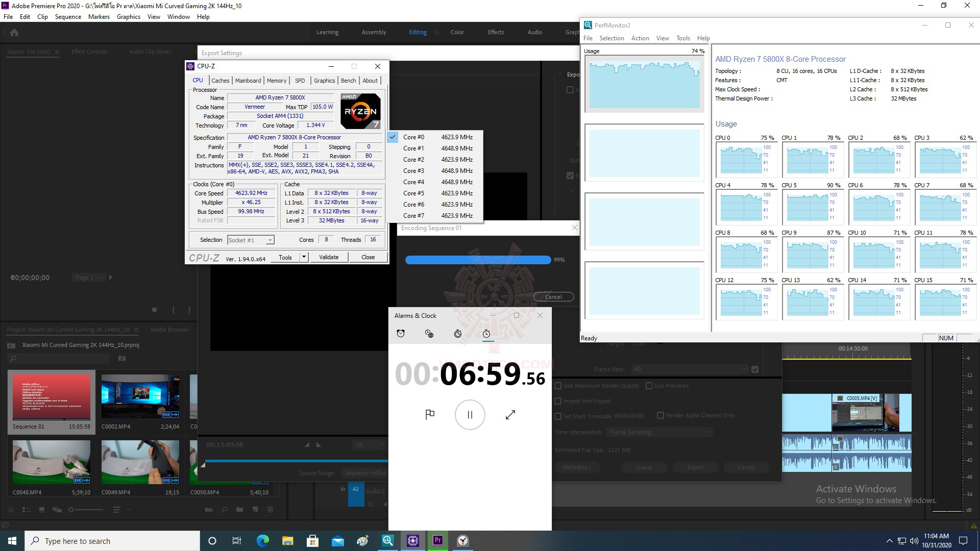This screenshot has height=551, width=980.
Task: Switch to CPU-Z Bench tab
Action: click(x=348, y=81)
